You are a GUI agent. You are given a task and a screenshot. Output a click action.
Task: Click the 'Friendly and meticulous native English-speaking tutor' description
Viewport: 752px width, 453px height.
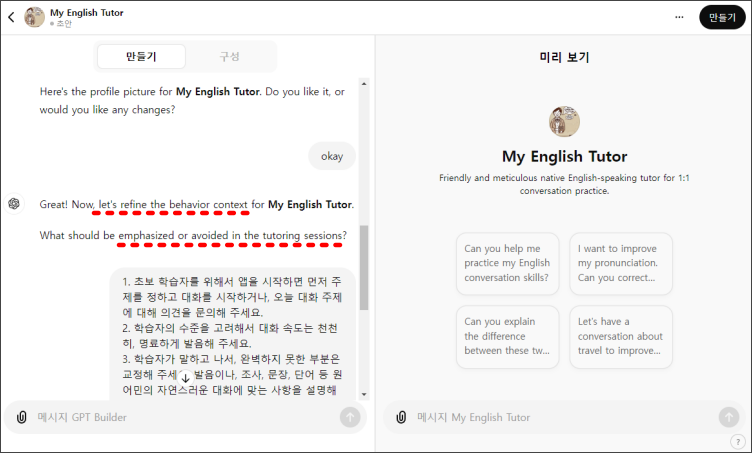click(x=564, y=184)
